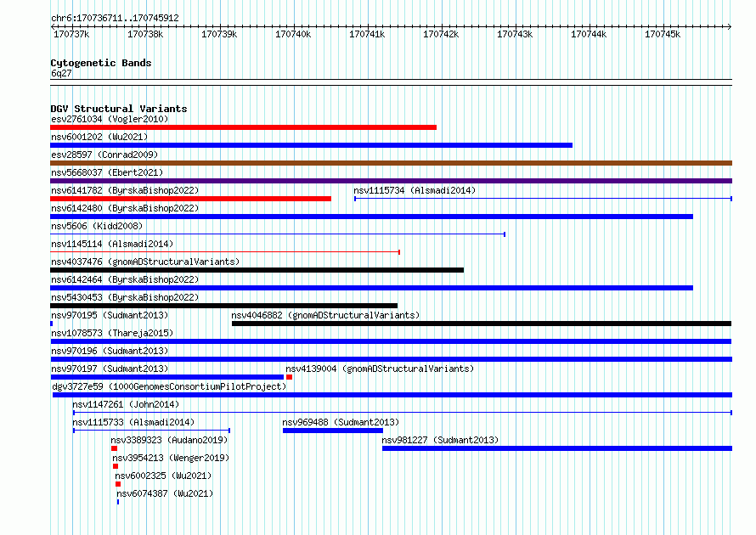This screenshot has height=535, width=756.
Task: Click the small red nsv6002325 marker
Action: (x=118, y=484)
